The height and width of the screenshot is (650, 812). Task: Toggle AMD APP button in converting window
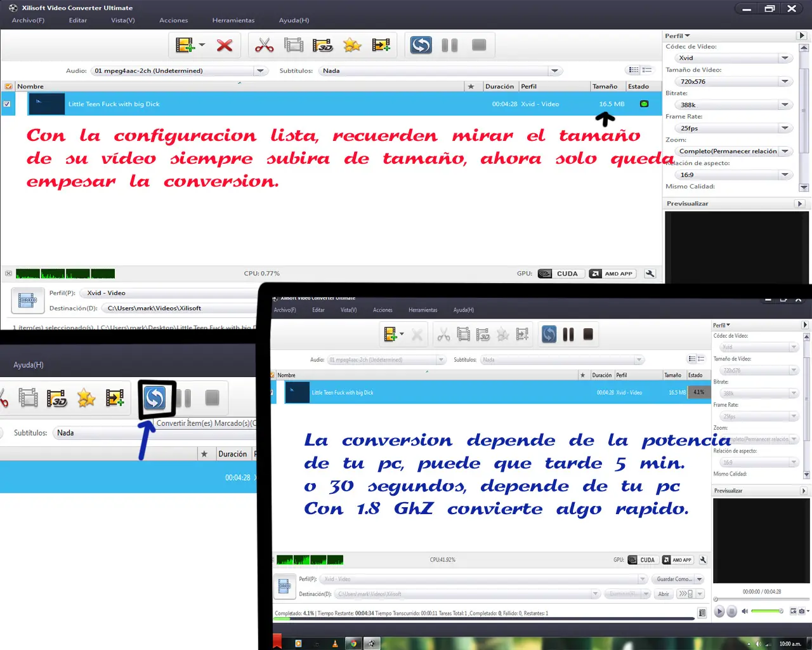click(x=678, y=560)
